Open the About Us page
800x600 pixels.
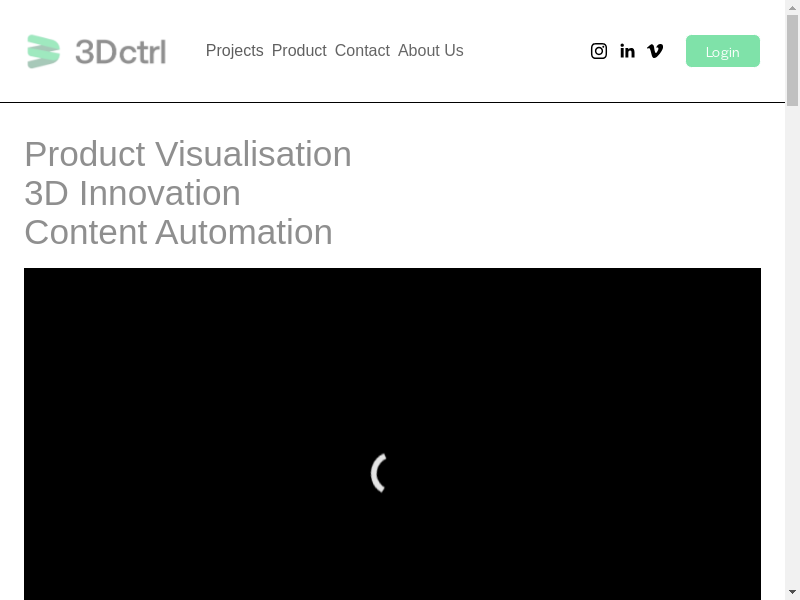tap(430, 51)
